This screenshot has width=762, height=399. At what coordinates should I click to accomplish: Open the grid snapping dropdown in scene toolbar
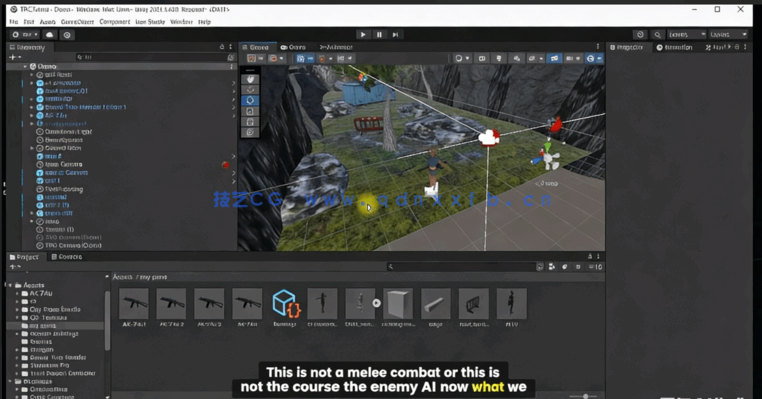click(325, 58)
